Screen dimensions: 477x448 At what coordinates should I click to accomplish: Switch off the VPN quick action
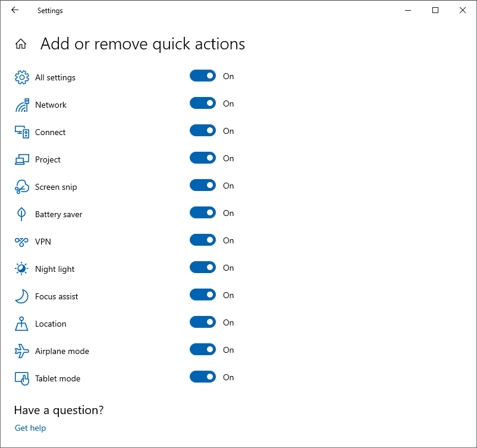tap(203, 240)
